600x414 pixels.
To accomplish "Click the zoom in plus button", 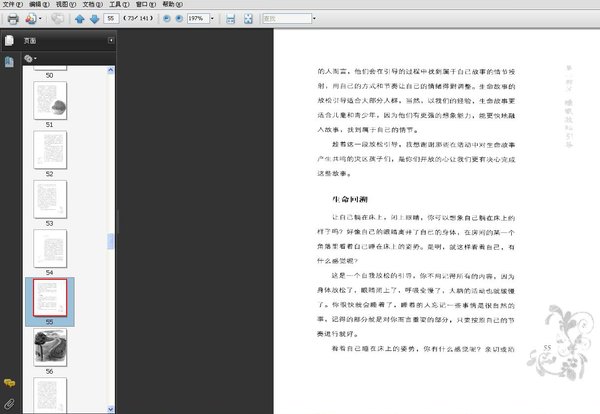I will click(x=179, y=18).
